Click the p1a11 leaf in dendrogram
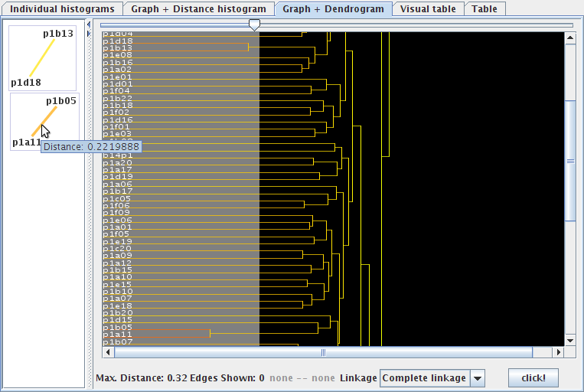584x392 pixels. tap(117, 335)
